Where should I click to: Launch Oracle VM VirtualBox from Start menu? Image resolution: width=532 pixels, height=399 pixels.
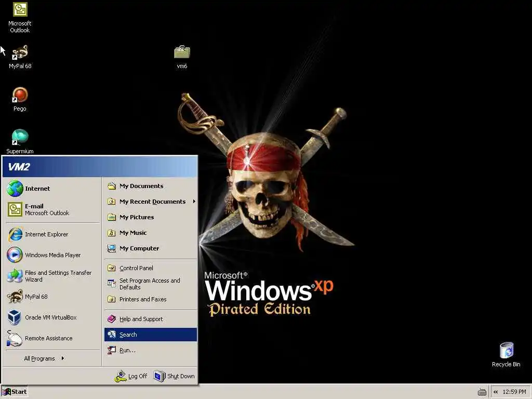click(x=52, y=317)
